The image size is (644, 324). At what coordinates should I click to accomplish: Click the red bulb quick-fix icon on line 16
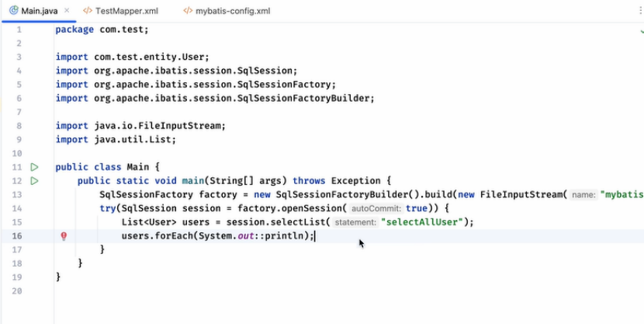click(x=64, y=236)
